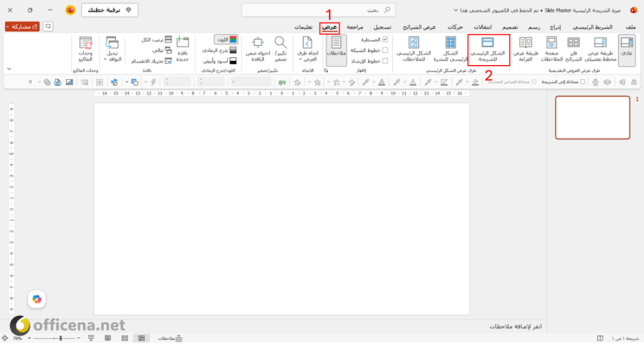The image size is (644, 344).
Task: Launch Copilot floating button
Action: (37, 299)
